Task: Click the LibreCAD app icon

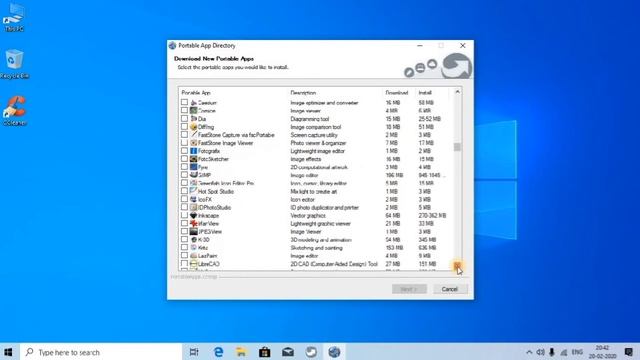Action: pos(193,264)
